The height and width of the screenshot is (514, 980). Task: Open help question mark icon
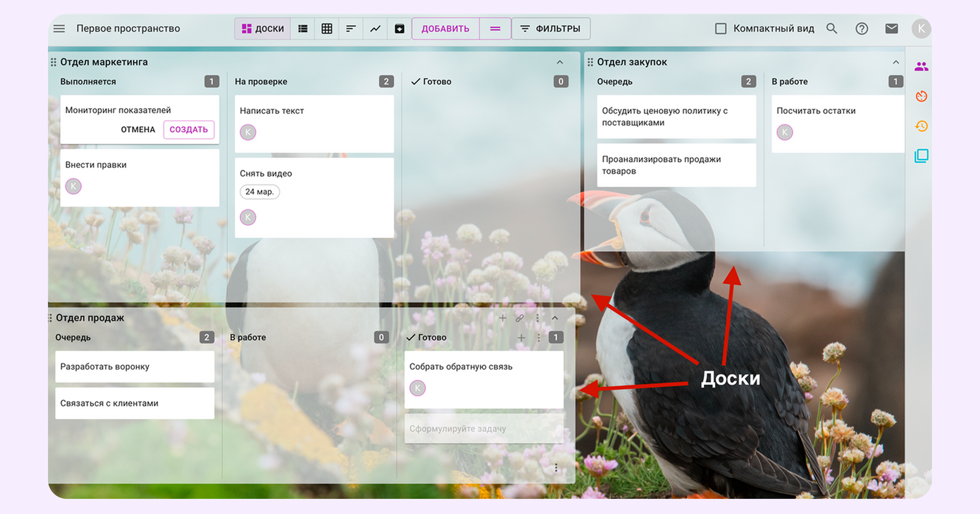point(861,28)
